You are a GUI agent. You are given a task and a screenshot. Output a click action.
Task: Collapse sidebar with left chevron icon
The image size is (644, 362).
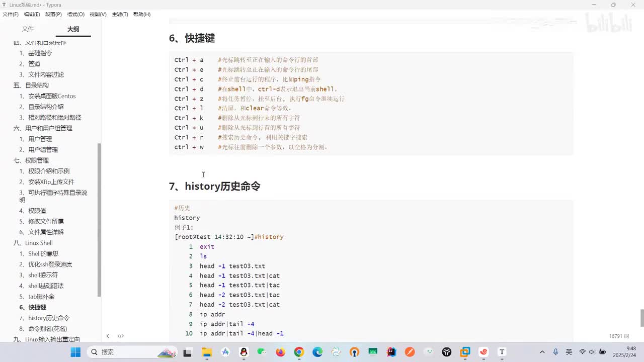click(x=108, y=336)
